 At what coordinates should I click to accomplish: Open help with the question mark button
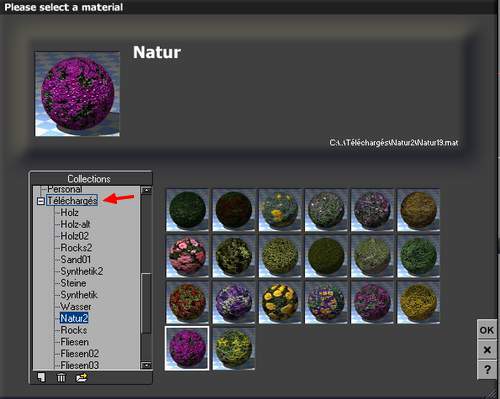(487, 370)
